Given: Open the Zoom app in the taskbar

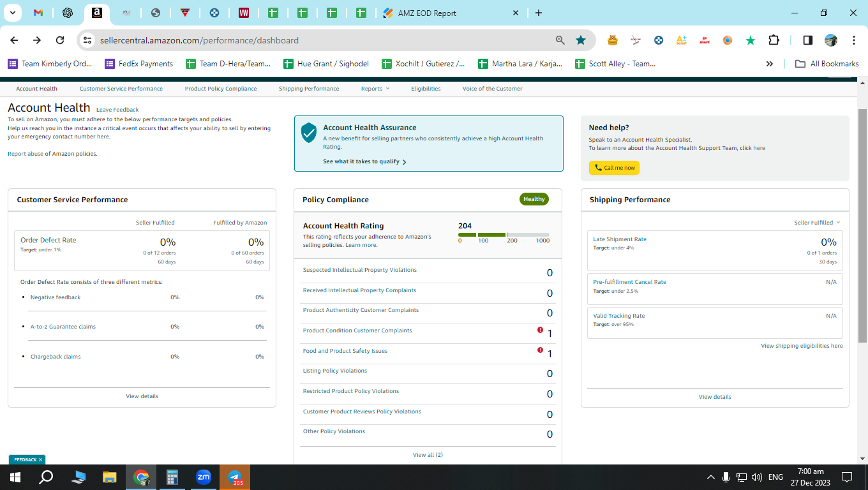Looking at the screenshot, I should tap(204, 477).
